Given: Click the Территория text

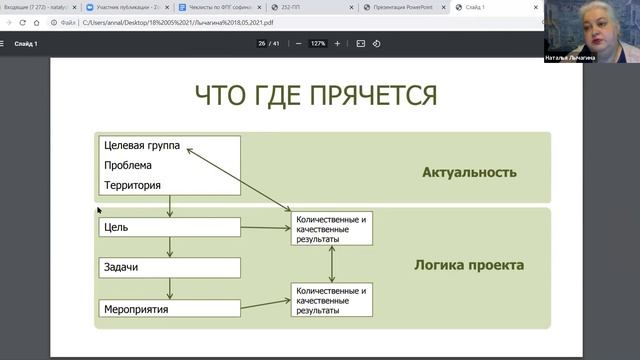Looking at the screenshot, I should [x=132, y=185].
